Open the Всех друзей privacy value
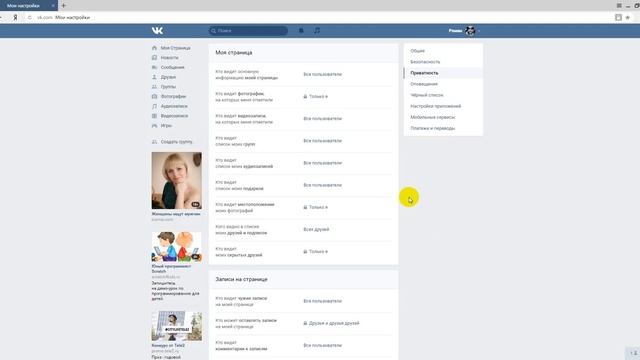This screenshot has height=360, width=640. [x=316, y=229]
